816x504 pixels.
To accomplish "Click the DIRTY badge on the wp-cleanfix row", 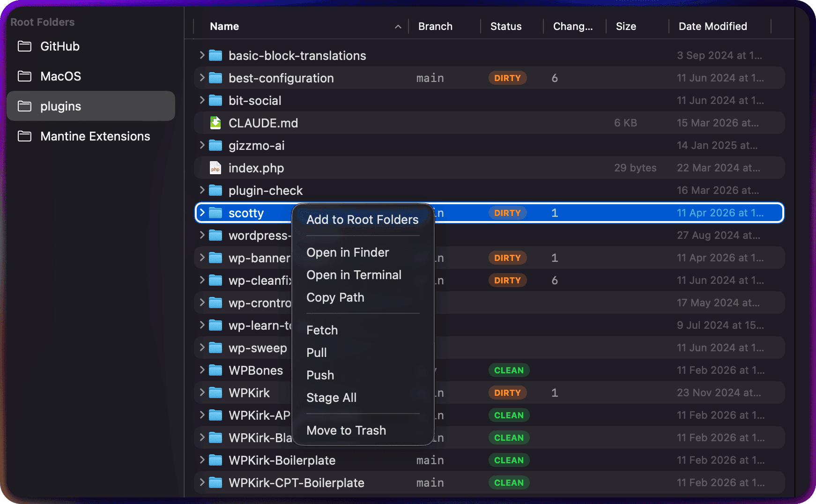I will [507, 280].
